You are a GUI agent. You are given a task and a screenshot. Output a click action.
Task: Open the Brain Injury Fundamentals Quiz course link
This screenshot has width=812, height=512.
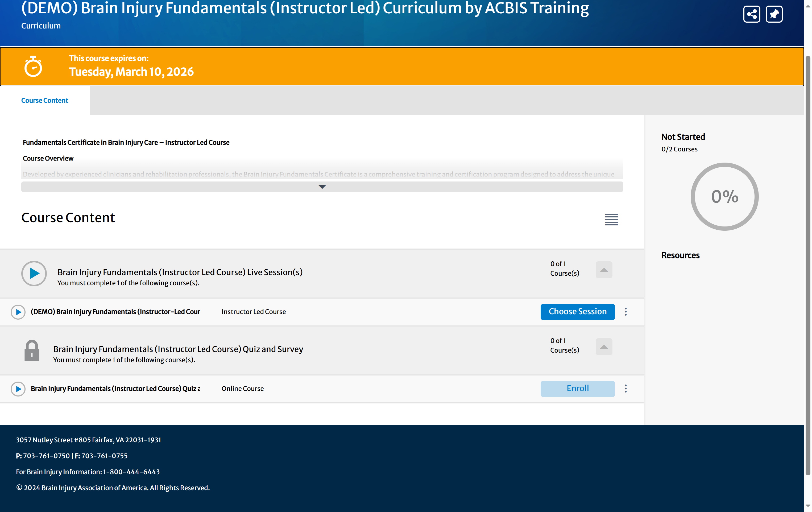[115, 389]
